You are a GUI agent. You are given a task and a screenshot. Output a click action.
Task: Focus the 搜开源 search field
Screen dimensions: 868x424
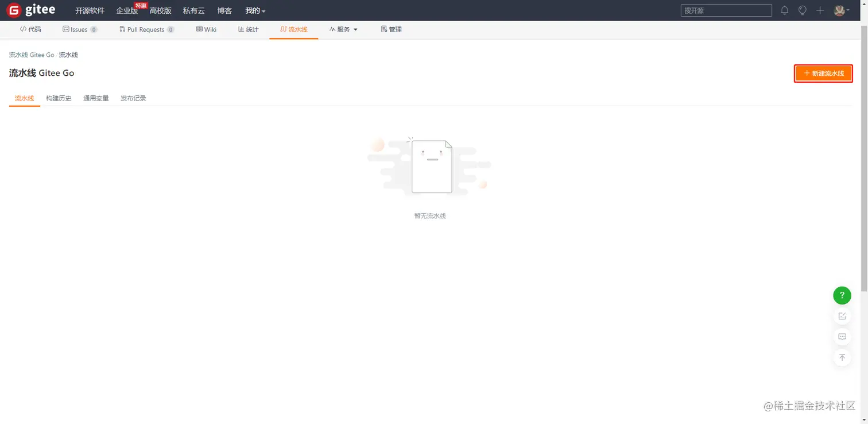726,10
